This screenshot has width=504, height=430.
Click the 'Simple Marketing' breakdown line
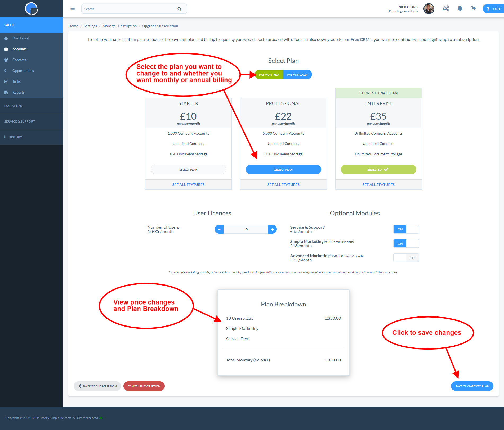[242, 329]
